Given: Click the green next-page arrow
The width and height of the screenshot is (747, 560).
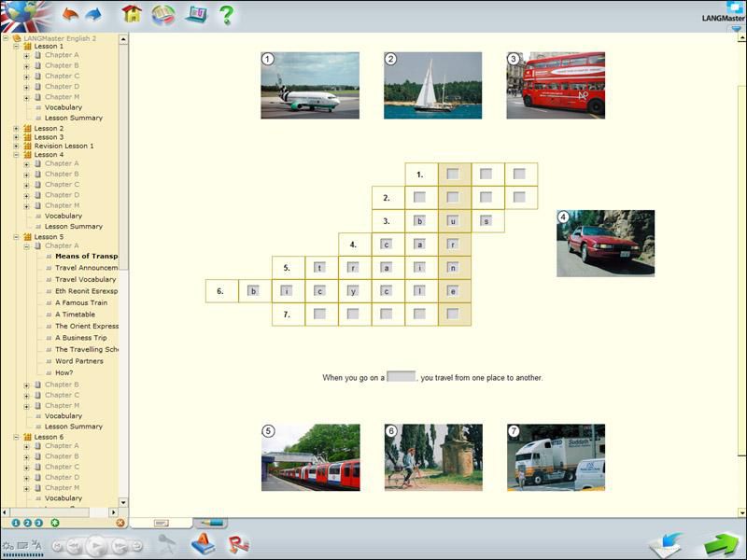Looking at the screenshot, I should click(721, 544).
